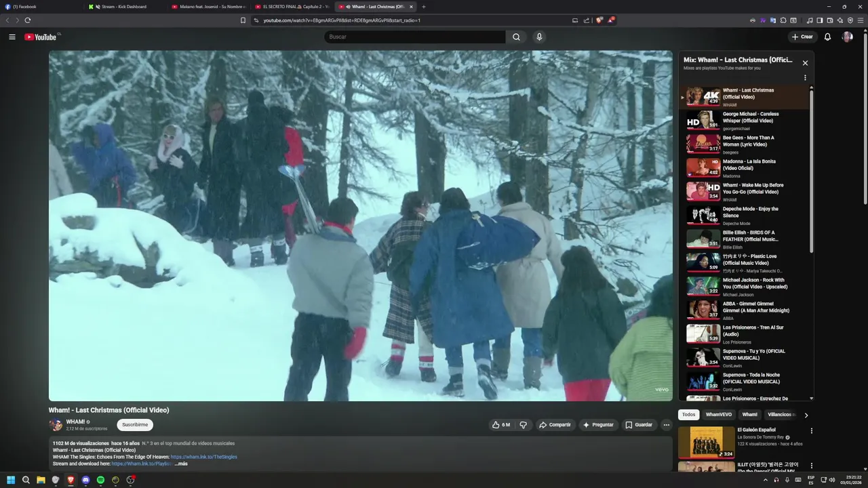This screenshot has width=868, height=488.
Task: Select the Wham! filter chip
Action: coord(749,415)
